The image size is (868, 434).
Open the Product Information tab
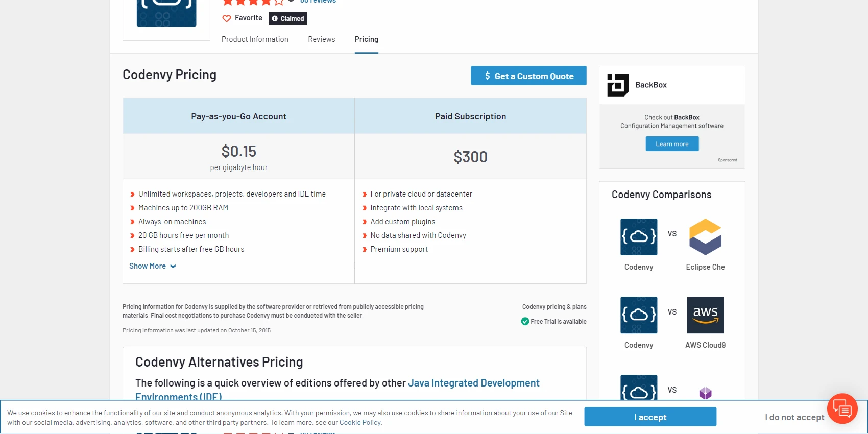point(255,39)
